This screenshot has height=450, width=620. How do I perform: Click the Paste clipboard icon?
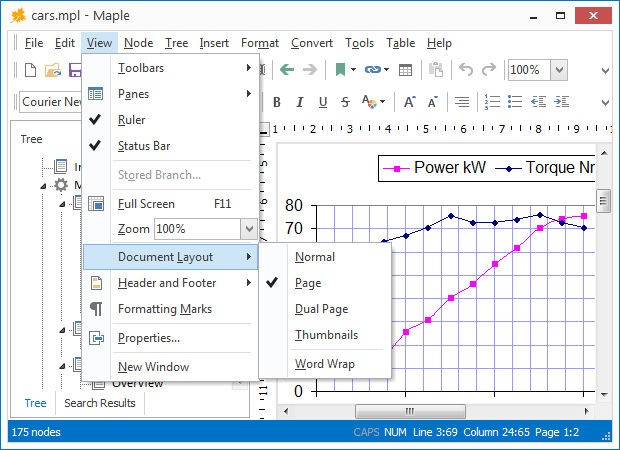coord(436,70)
